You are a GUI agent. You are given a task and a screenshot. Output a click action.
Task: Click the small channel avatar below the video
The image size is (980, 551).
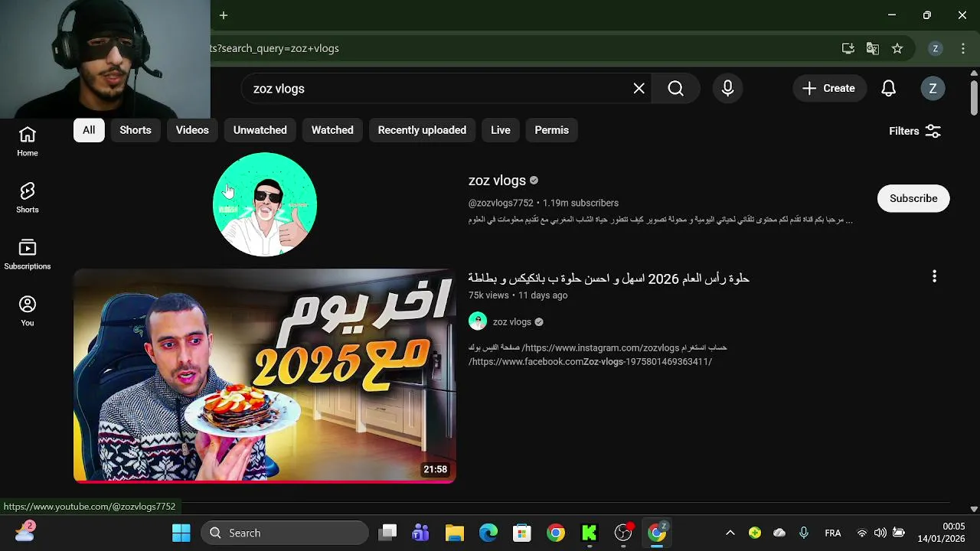coord(478,321)
